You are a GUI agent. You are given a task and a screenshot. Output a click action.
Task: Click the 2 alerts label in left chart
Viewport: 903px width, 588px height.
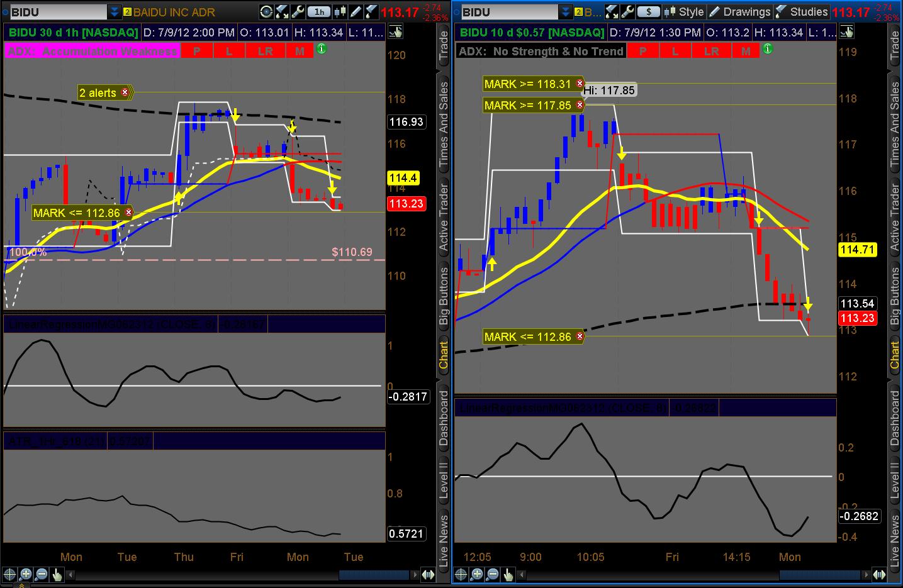pos(98,92)
